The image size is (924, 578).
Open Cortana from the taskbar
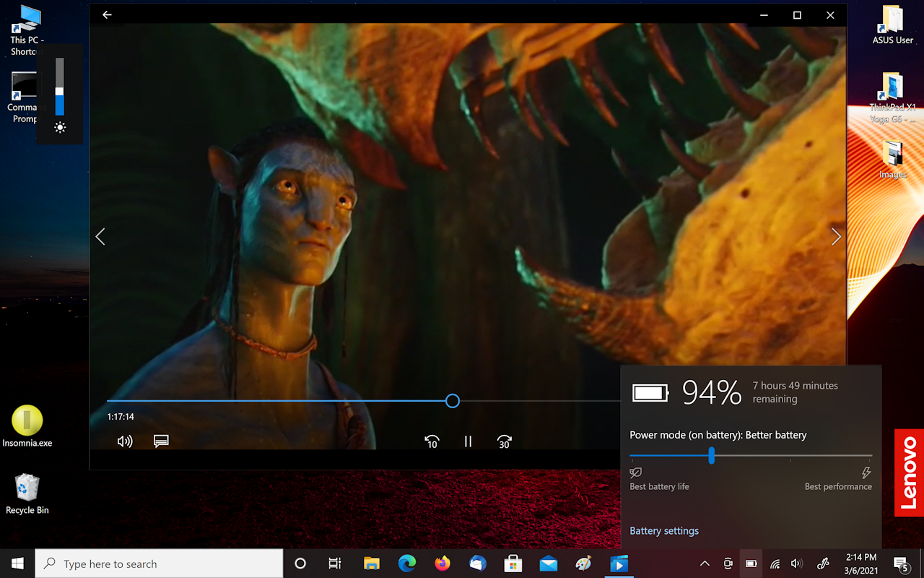coord(300,564)
